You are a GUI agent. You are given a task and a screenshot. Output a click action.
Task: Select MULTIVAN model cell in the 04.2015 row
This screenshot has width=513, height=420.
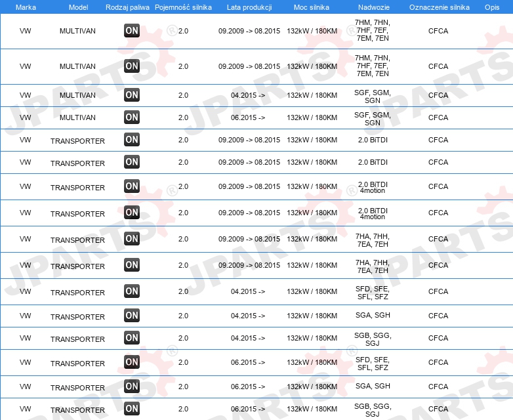[x=77, y=95]
